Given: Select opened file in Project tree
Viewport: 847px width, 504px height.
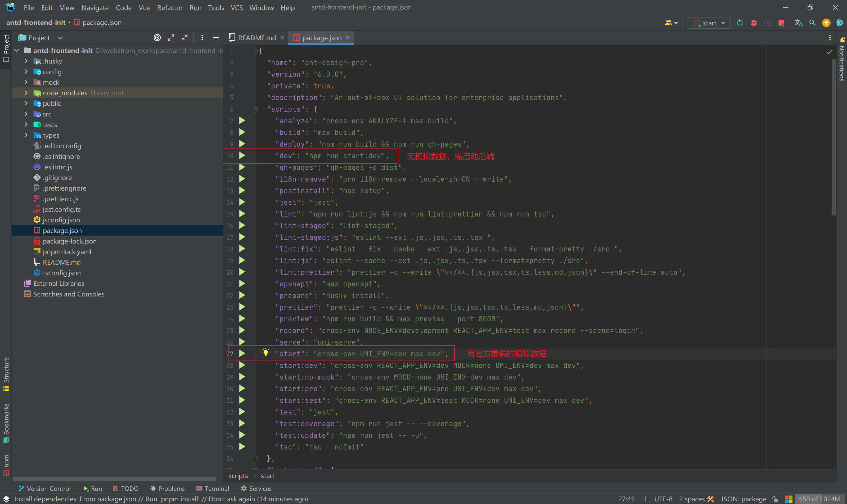Looking at the screenshot, I should (157, 38).
